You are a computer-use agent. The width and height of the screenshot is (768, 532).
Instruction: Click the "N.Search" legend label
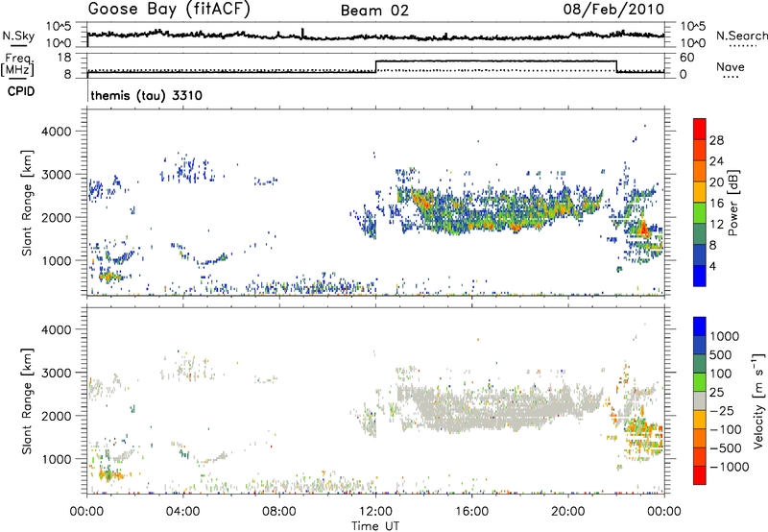pyautogui.click(x=741, y=36)
